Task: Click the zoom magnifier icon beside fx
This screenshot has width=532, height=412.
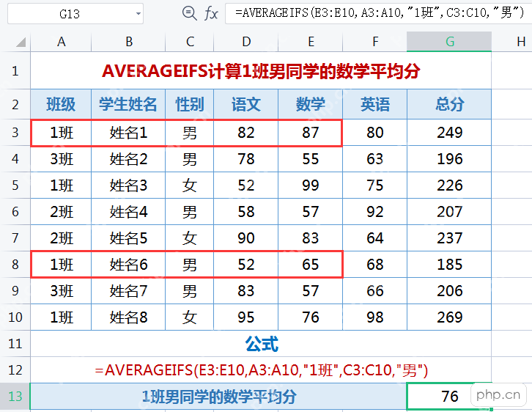Action: click(x=189, y=13)
